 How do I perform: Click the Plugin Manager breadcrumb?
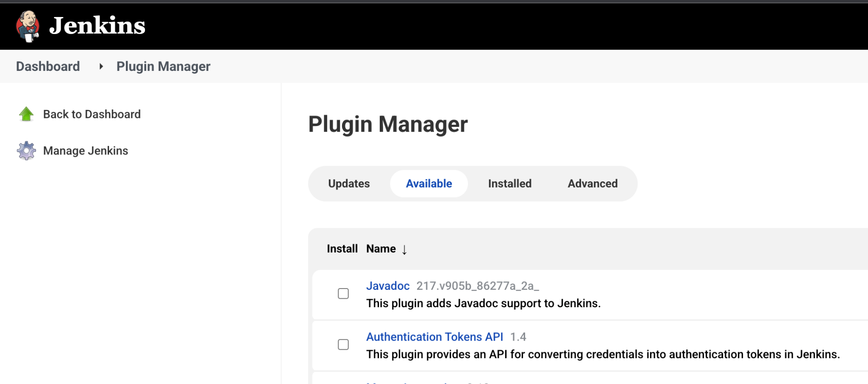[x=163, y=66]
